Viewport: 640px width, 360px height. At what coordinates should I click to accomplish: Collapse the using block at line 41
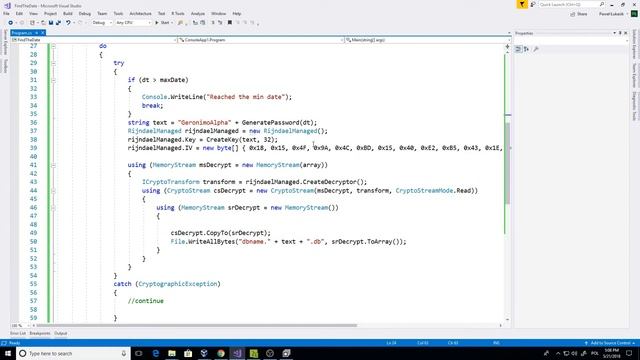(53, 165)
